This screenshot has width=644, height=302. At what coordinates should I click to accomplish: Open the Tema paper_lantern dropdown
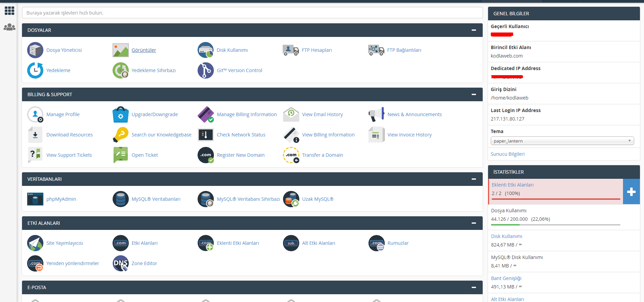point(562,141)
